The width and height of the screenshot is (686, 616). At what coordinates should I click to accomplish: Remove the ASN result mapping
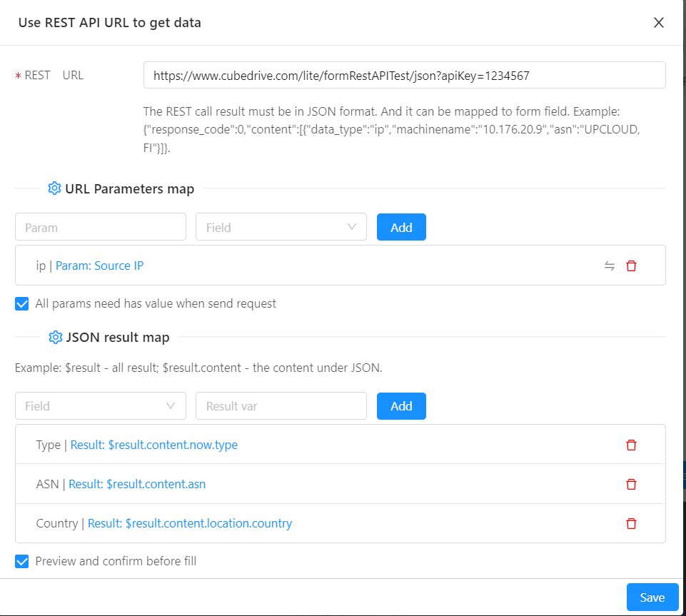point(631,485)
